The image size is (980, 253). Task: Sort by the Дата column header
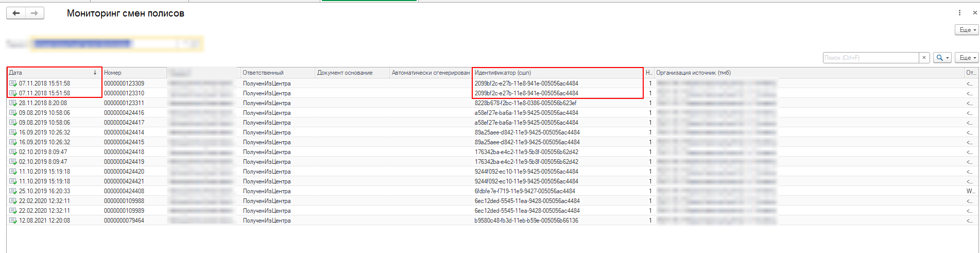51,73
